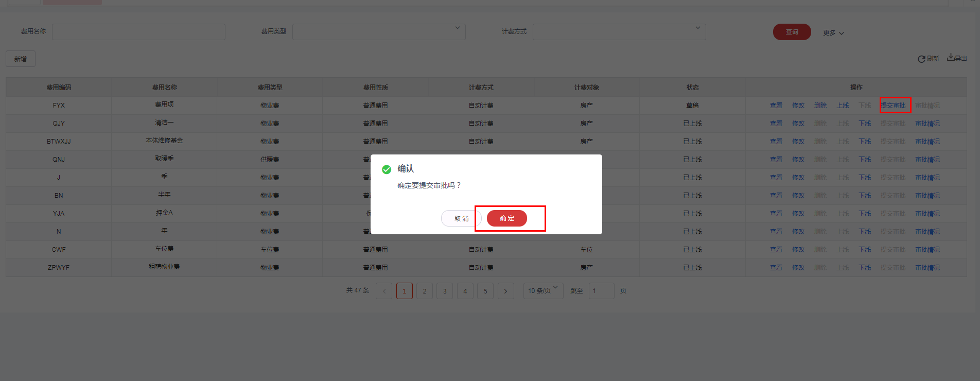Image resolution: width=980 pixels, height=381 pixels.
Task: Focus the 费用名称 input field
Action: tap(138, 31)
